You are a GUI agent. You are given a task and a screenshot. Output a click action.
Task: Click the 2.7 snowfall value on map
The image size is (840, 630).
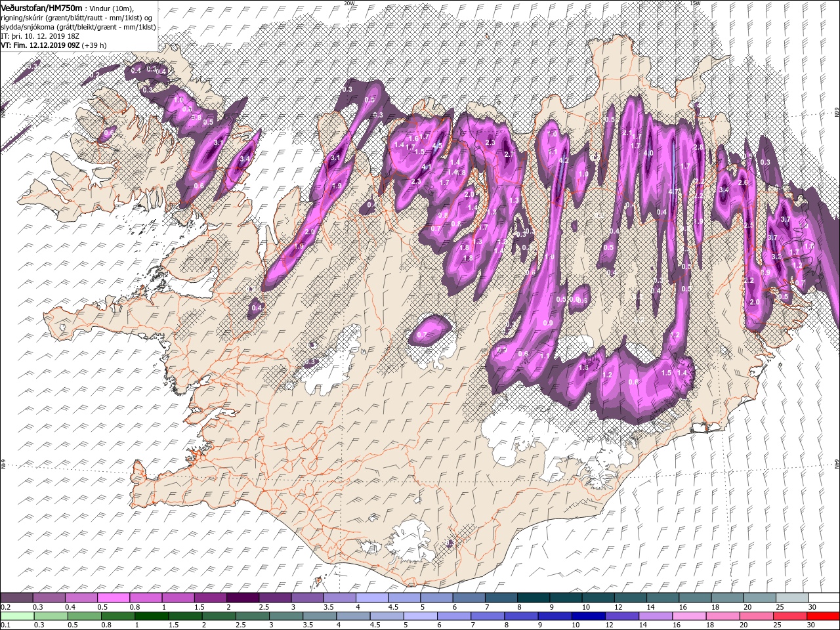click(x=509, y=154)
